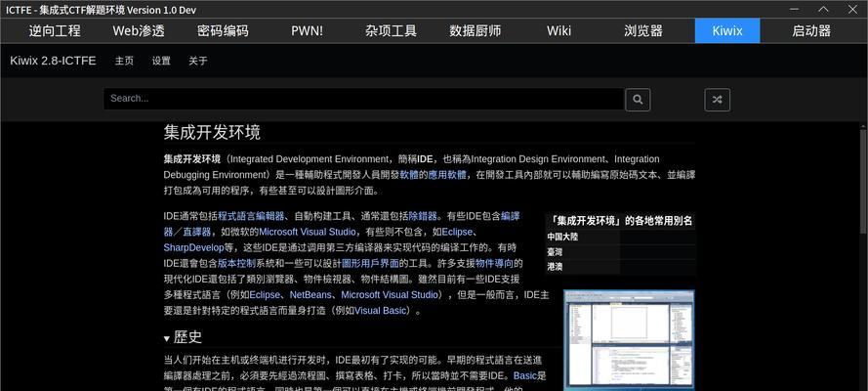Image resolution: width=868 pixels, height=391 pixels.
Task: Follow the 物件導向 link
Action: coord(495,263)
